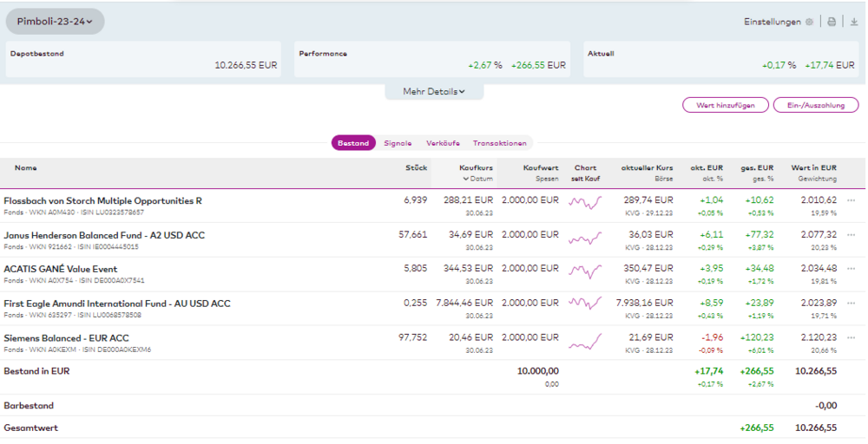
Task: Click the download export icon
Action: click(853, 22)
